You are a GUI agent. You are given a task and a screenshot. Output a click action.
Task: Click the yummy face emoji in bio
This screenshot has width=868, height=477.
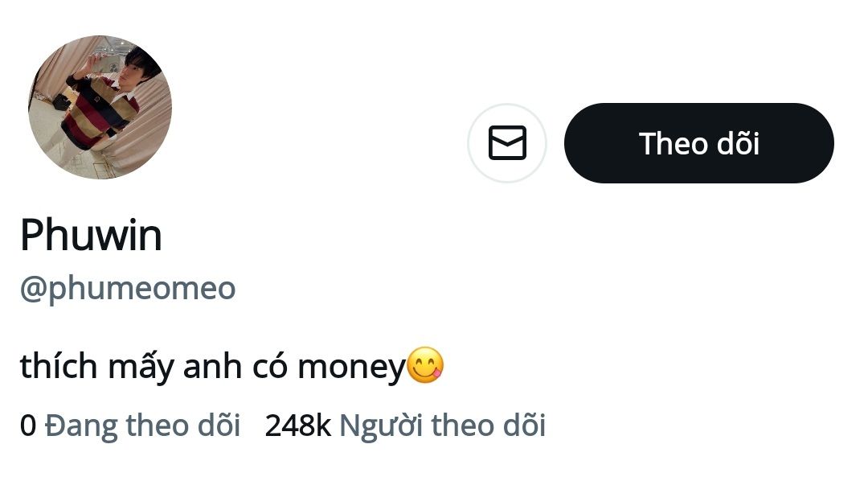(x=425, y=365)
